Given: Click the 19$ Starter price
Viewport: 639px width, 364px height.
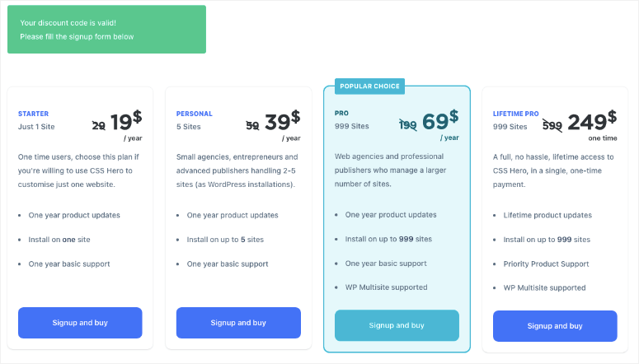Looking at the screenshot, I should [x=126, y=121].
